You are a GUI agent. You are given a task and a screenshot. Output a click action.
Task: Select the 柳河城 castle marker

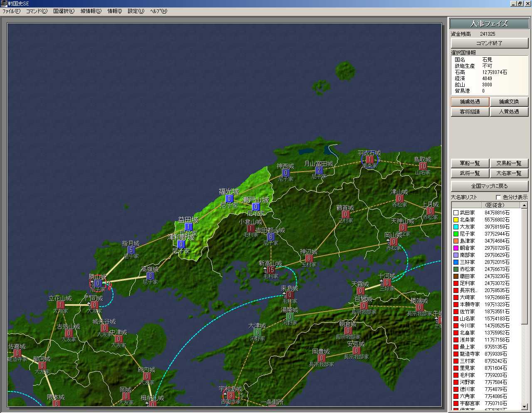coord(42,366)
